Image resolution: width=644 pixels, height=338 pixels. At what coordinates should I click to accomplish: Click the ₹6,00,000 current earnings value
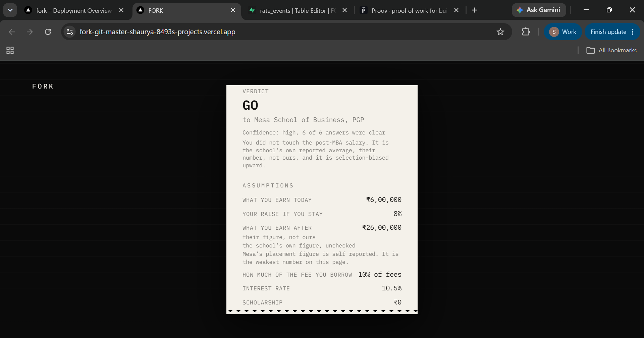384,200
